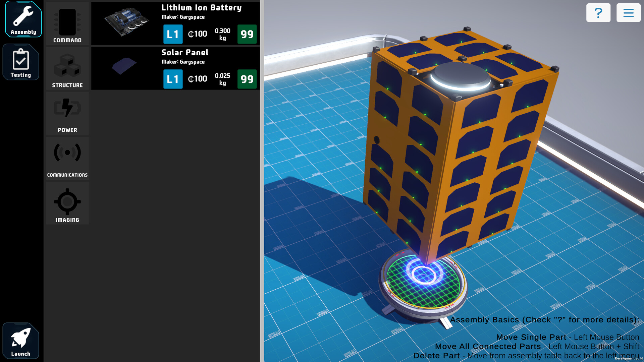This screenshot has width=644, height=362.
Task: Click the ¢100 cost of Lithium Ion Battery
Action: point(198,34)
